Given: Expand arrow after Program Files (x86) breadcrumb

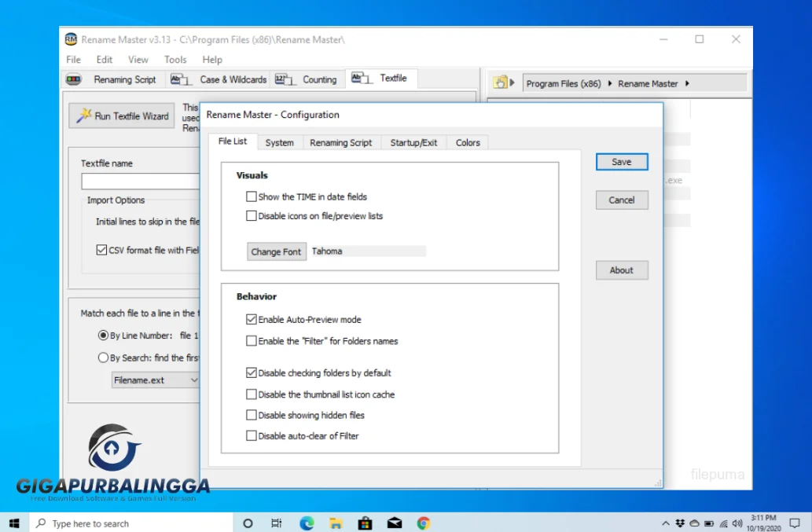Looking at the screenshot, I should tap(609, 83).
